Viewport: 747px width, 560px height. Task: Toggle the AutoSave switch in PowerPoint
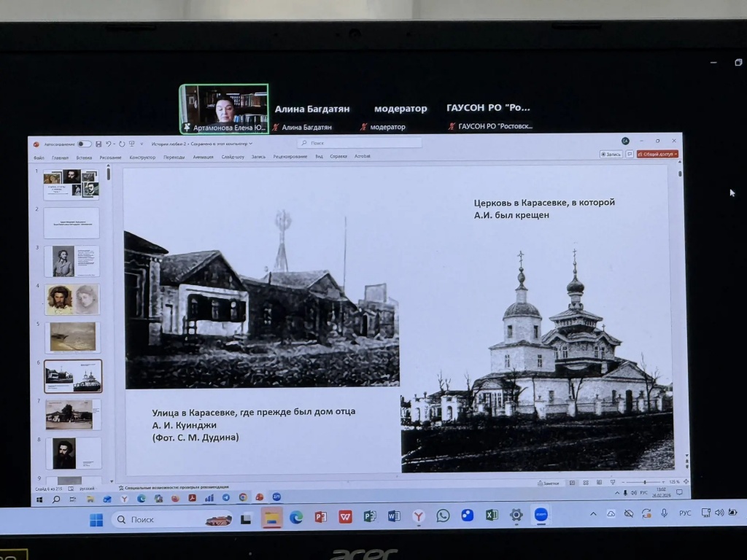[85, 144]
